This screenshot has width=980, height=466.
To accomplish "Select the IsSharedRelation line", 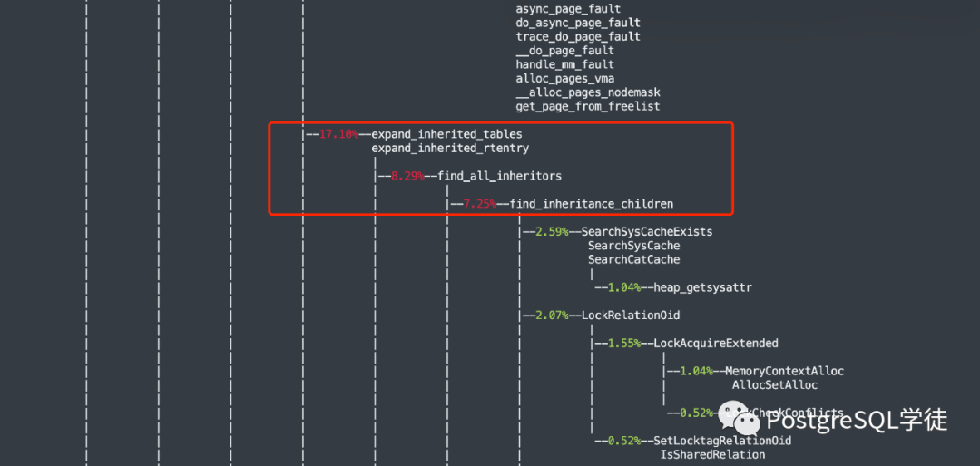I will 713,455.
